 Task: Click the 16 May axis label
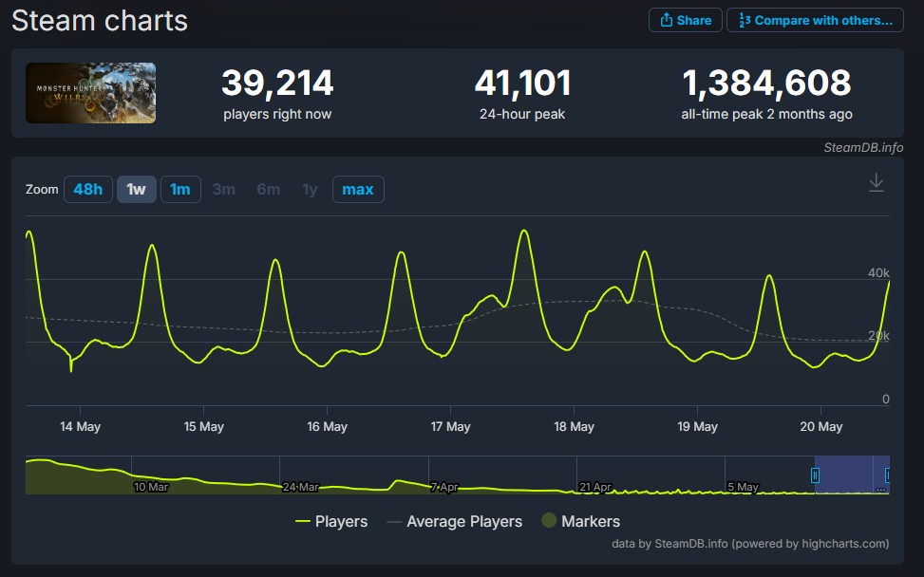pyautogui.click(x=327, y=426)
